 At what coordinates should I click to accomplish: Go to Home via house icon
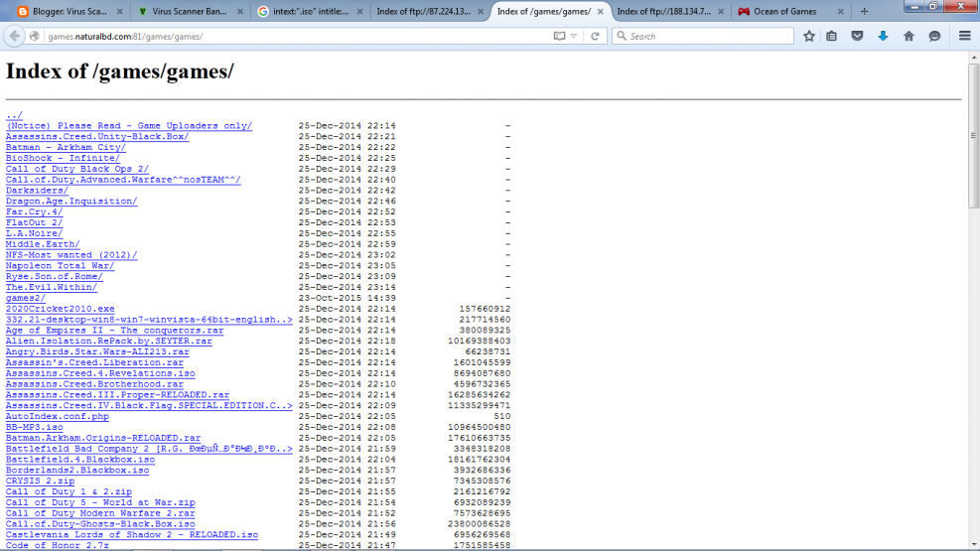coord(909,36)
